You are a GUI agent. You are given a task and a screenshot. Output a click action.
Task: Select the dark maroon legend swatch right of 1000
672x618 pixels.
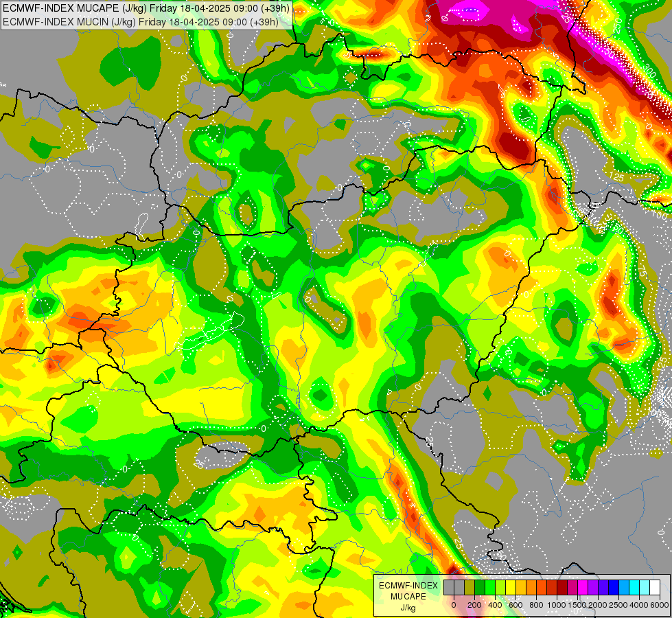tap(562, 588)
